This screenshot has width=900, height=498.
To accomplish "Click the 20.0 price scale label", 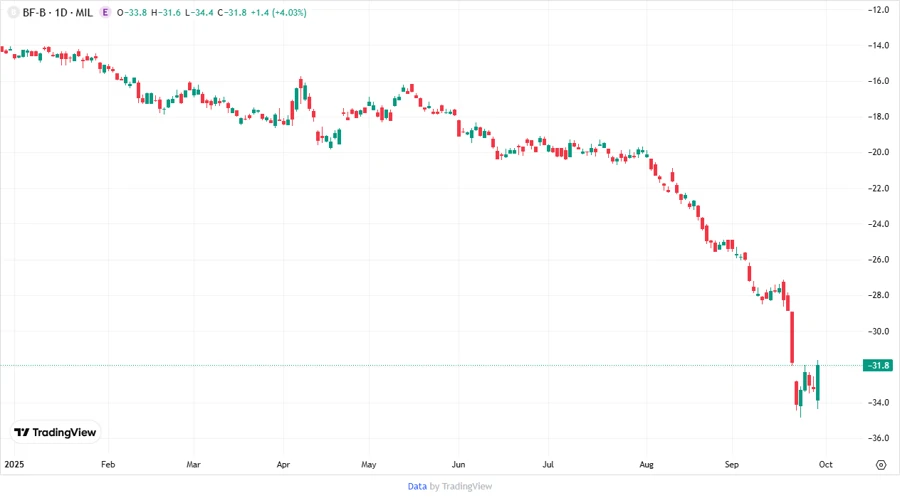I will coord(878,152).
